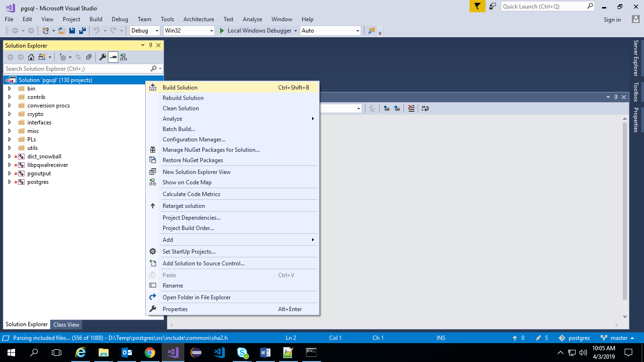Image resolution: width=644 pixels, height=362 pixels.
Task: Click the Output pane vertical scrollbar
Action: point(625,212)
